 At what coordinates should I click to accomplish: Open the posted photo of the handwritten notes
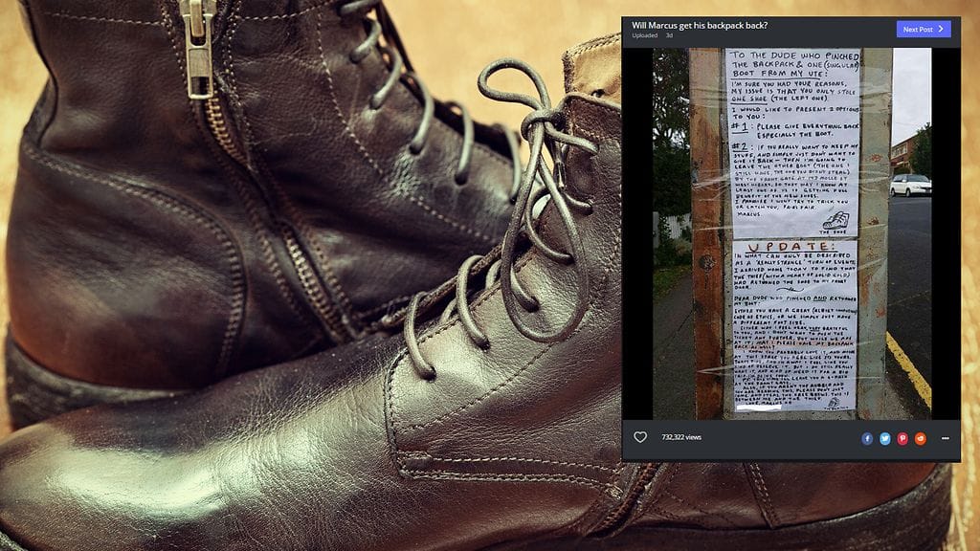791,232
